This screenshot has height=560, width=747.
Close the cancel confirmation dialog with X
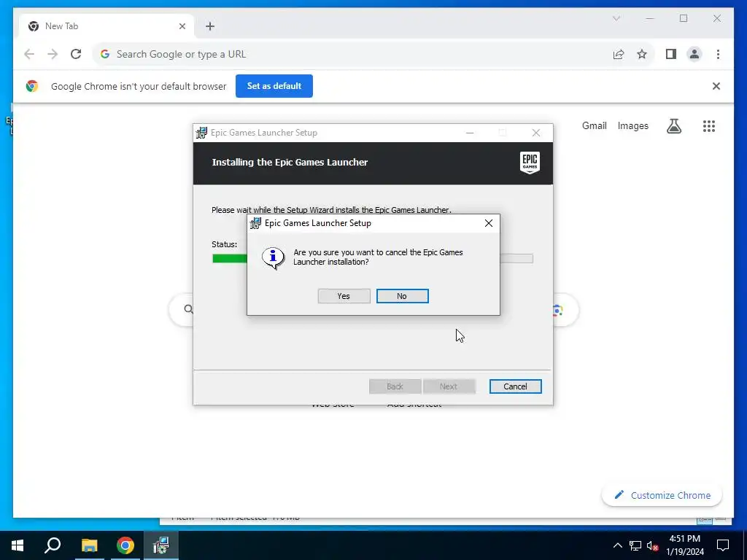[x=488, y=223]
